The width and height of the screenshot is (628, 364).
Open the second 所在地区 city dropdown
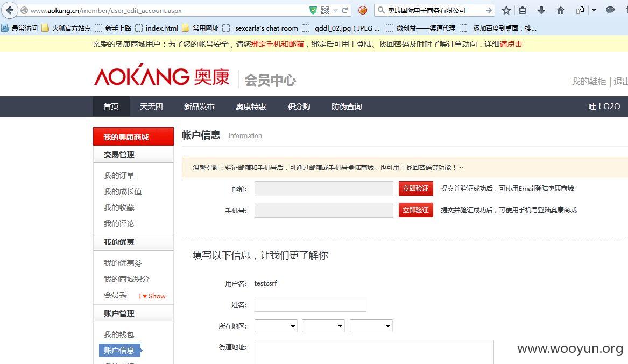[323, 326]
